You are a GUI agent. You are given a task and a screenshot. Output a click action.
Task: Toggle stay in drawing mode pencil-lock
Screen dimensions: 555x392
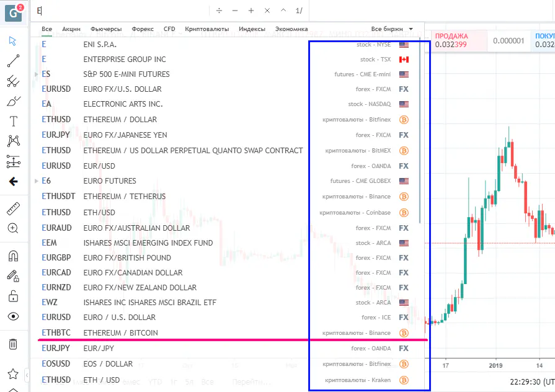click(x=13, y=276)
